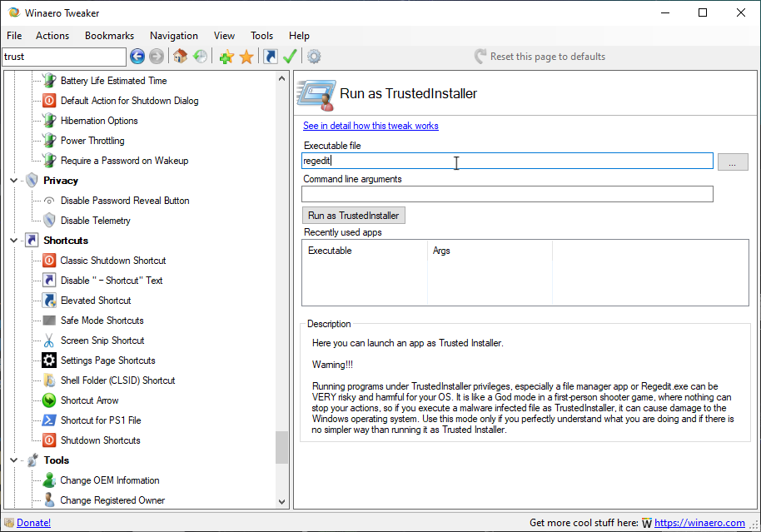Click the Elevated Shortcut icon
The height and width of the screenshot is (532, 761).
(x=49, y=301)
